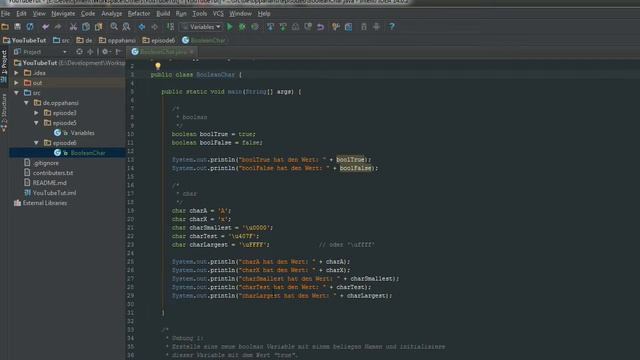Screen dimensions: 640x360
Task: Open the VCS menu
Action: (218, 13)
